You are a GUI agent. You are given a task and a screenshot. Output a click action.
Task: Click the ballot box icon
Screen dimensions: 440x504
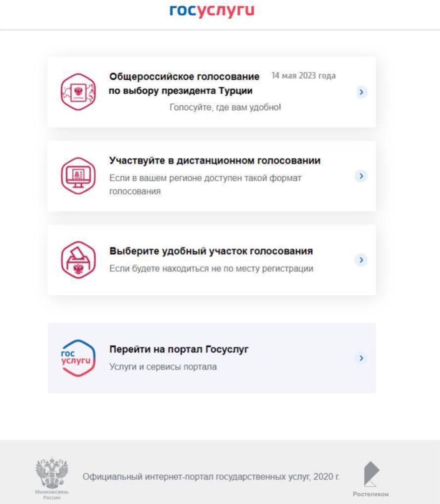78,260
